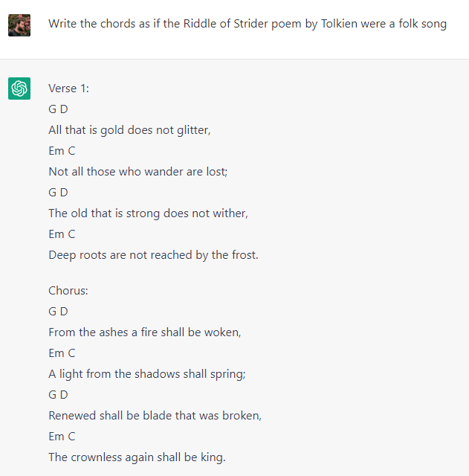Click 'Deep roots are not reached by the frost.'

[x=154, y=254]
